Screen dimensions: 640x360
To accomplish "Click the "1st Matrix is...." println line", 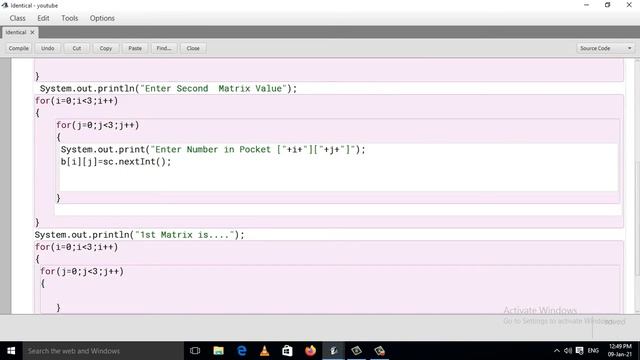I will (x=139, y=235).
